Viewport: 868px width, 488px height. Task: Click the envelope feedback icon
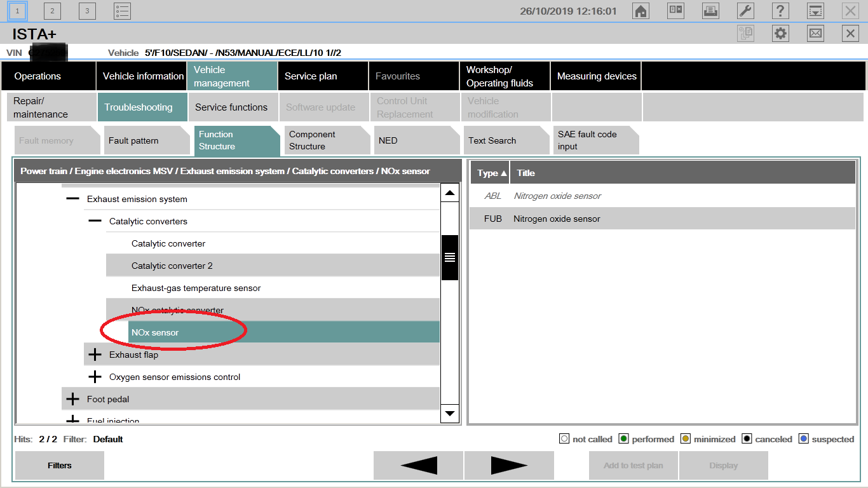click(815, 34)
